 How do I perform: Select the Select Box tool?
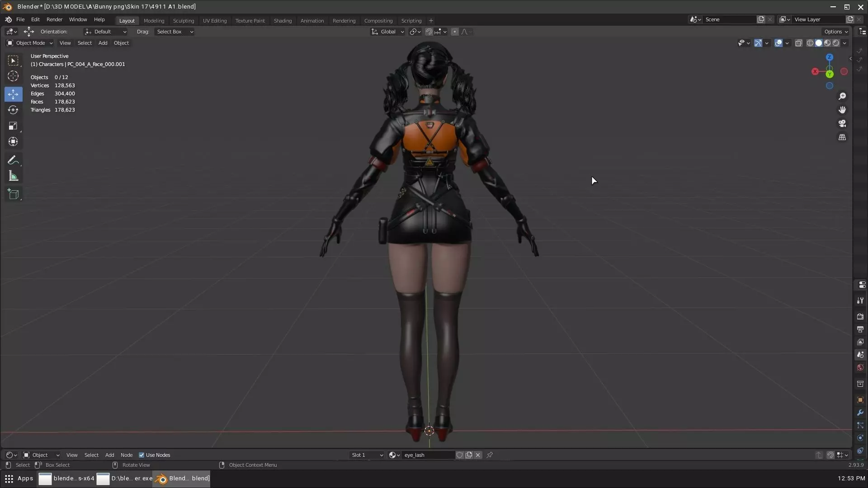[x=13, y=61]
